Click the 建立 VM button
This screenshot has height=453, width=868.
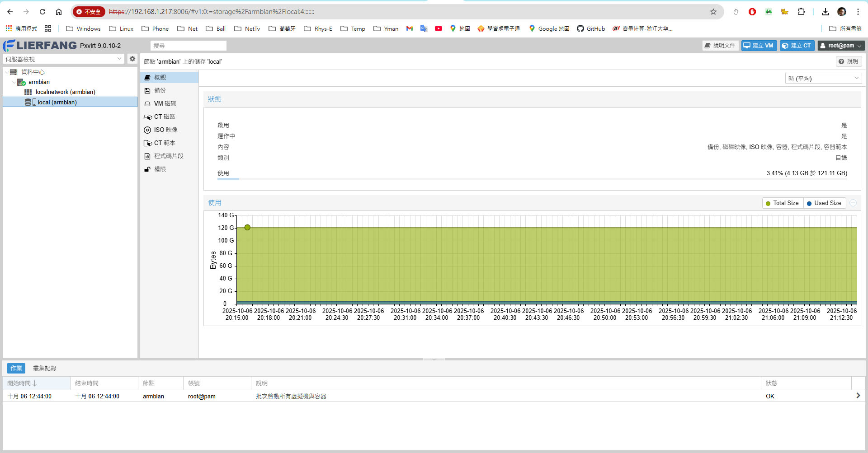759,46
